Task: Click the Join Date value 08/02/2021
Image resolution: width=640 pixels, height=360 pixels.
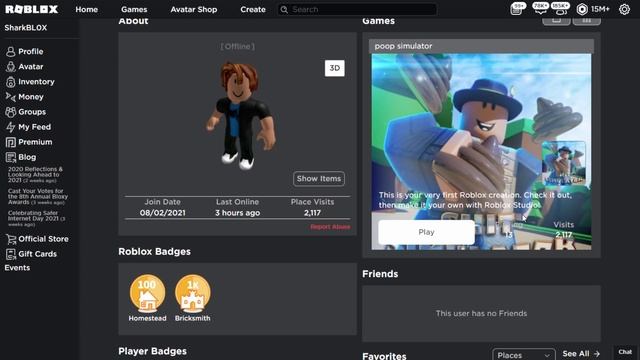Action: click(162, 213)
